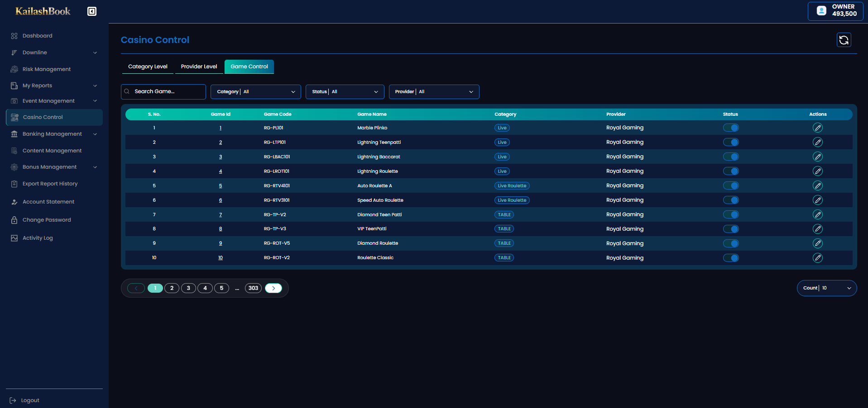Toggle status of Auto Roulette A
This screenshot has width=868, height=408.
(x=731, y=185)
